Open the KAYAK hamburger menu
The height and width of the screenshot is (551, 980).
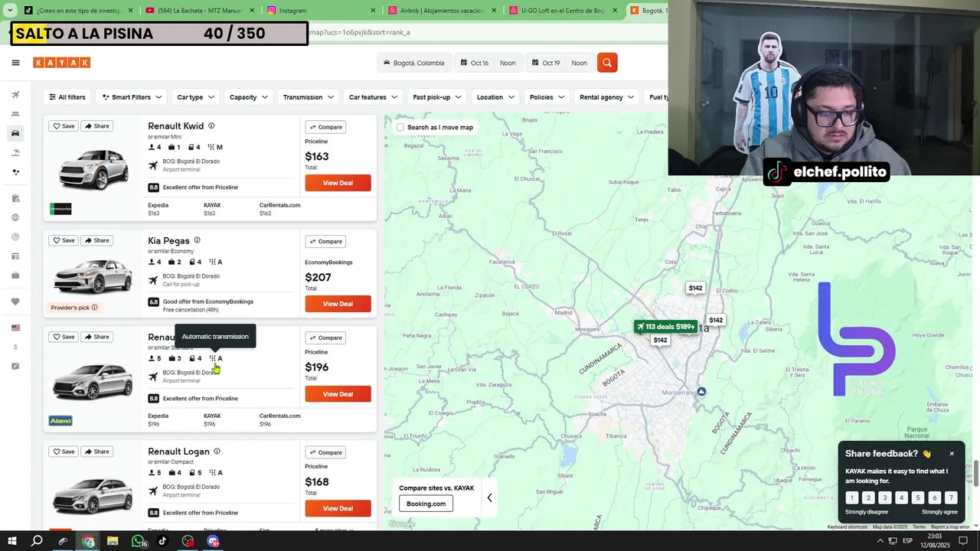pyautogui.click(x=15, y=63)
